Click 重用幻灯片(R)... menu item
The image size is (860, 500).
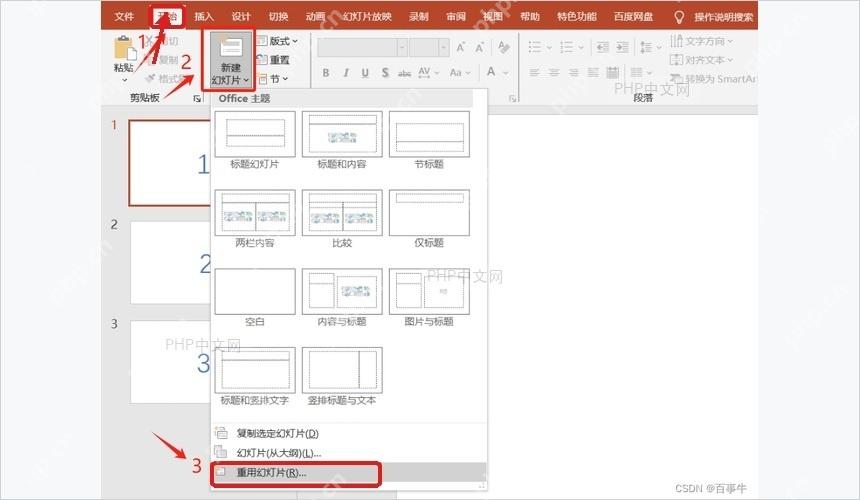pos(349,473)
